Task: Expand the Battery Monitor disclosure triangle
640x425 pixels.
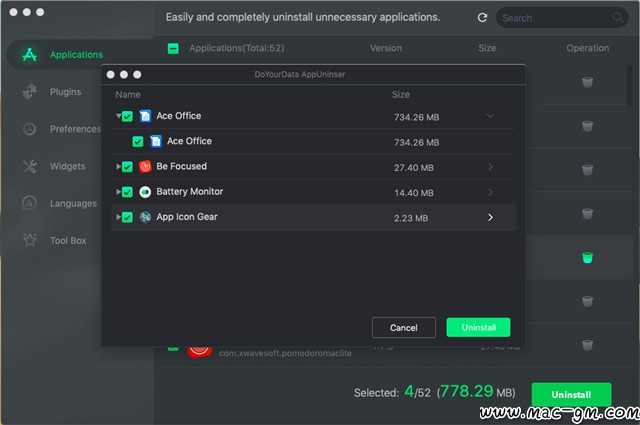Action: (118, 192)
